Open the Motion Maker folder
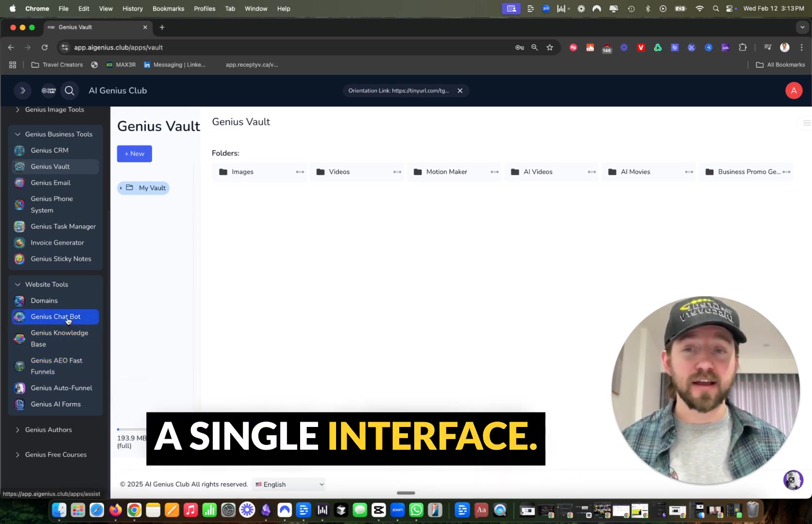The height and width of the screenshot is (524, 812). pyautogui.click(x=454, y=172)
